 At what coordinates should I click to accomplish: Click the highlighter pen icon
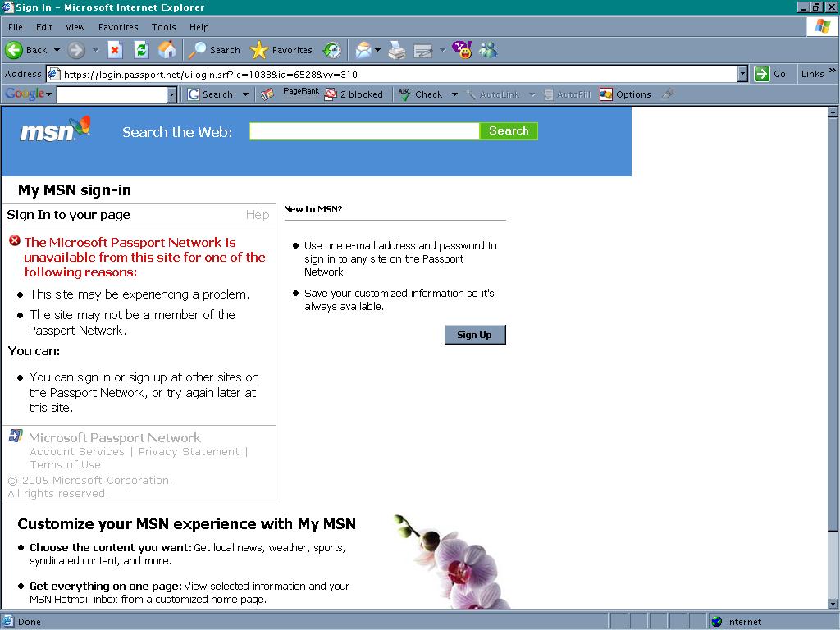click(668, 94)
